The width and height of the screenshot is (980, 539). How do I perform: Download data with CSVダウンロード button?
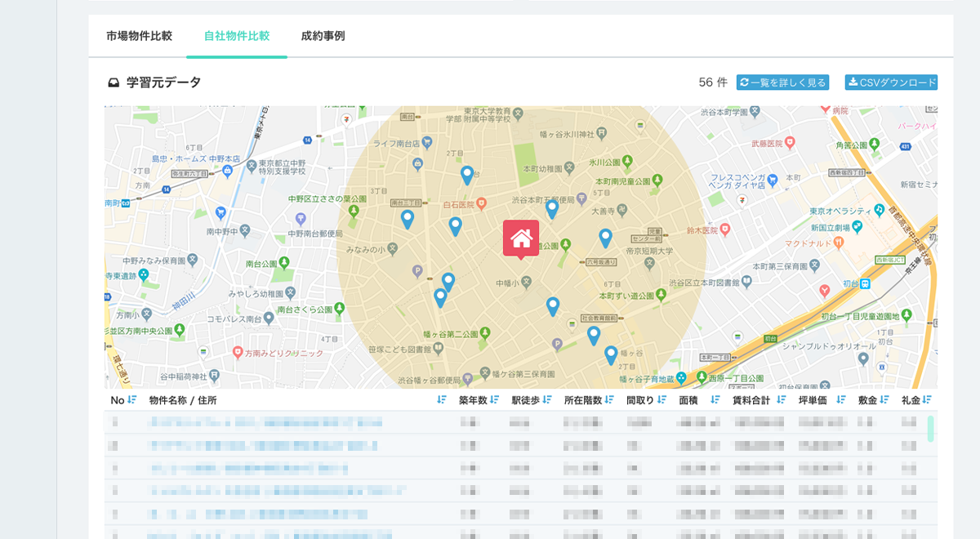[x=891, y=82]
